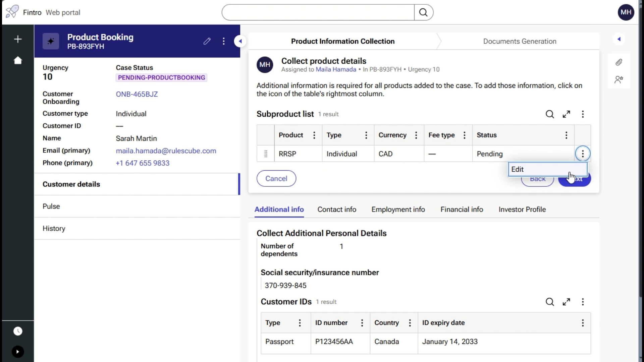Go to home via house icon
The height and width of the screenshot is (362, 644).
(x=18, y=60)
